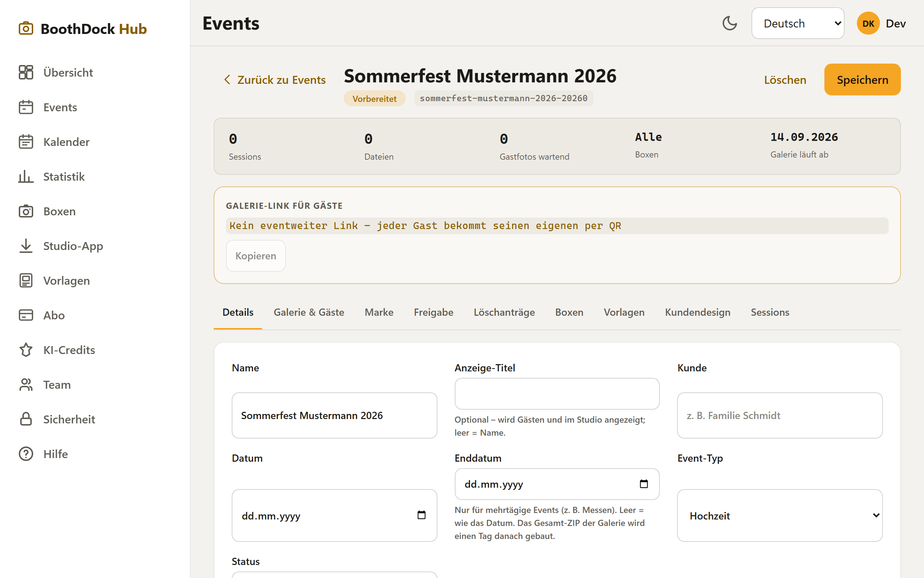Click the Kunde input field
924x578 pixels.
780,415
